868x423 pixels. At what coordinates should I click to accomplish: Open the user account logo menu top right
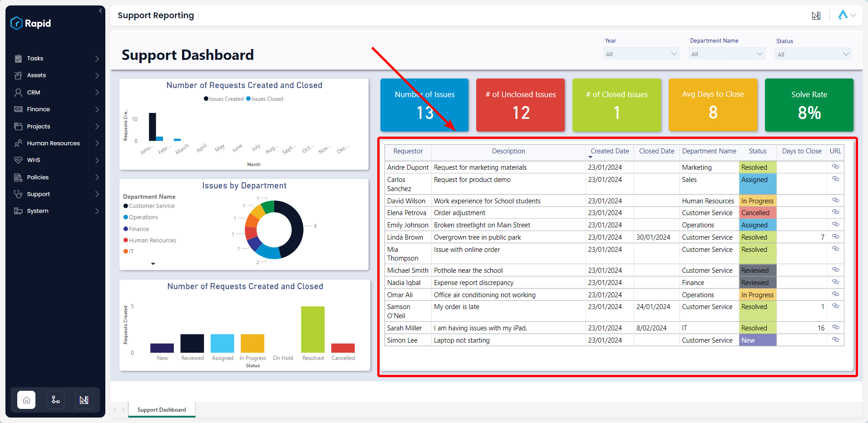point(847,15)
